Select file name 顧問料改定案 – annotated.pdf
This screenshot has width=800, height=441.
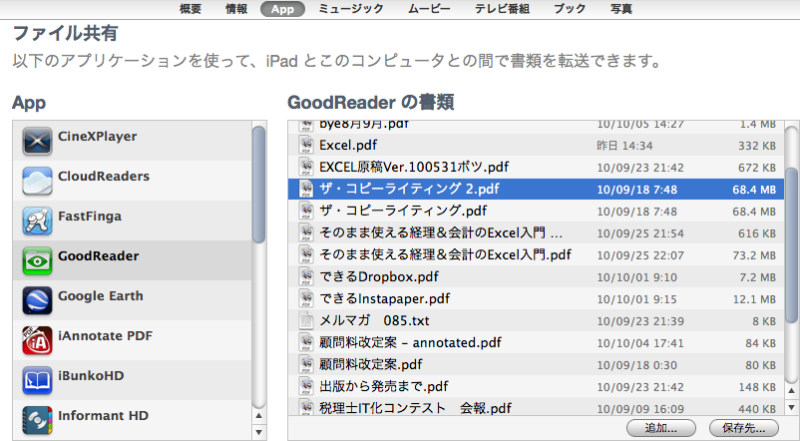click(410, 342)
